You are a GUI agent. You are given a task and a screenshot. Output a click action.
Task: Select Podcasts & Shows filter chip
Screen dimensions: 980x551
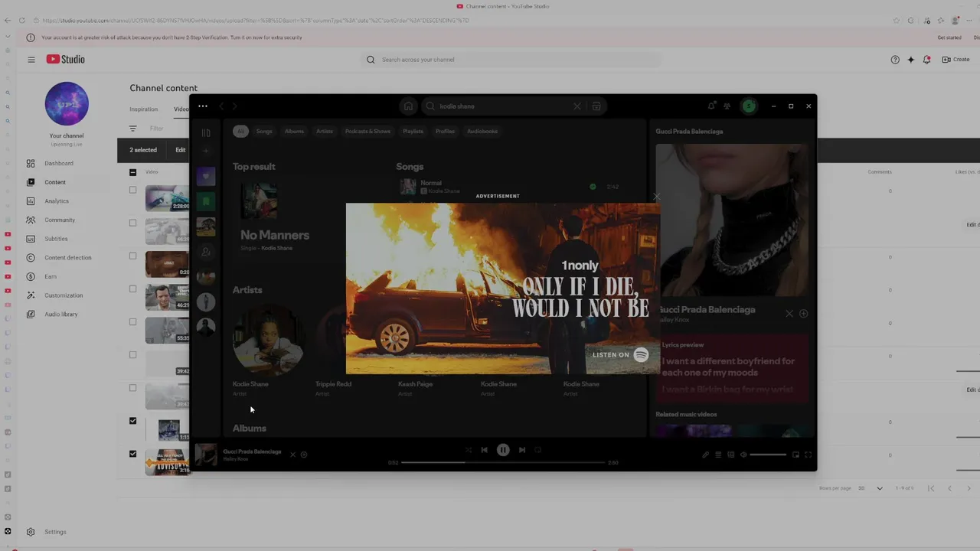coord(367,132)
